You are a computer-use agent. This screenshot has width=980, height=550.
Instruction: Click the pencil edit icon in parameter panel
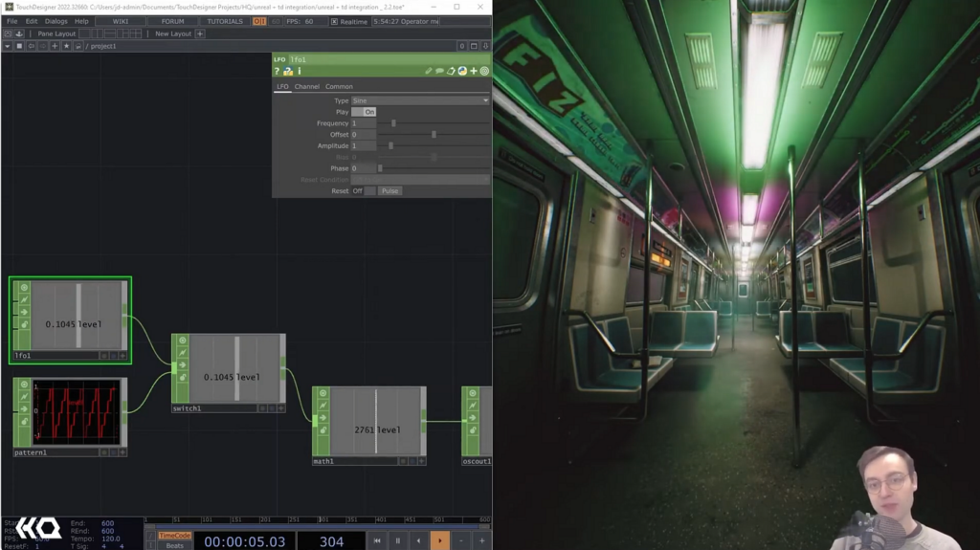pos(429,71)
